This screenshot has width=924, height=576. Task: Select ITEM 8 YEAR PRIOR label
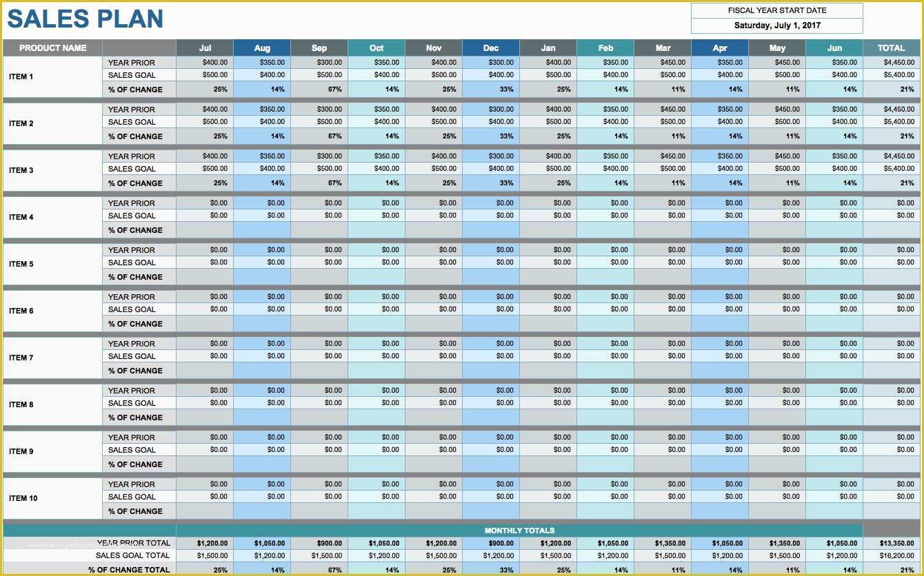139,391
